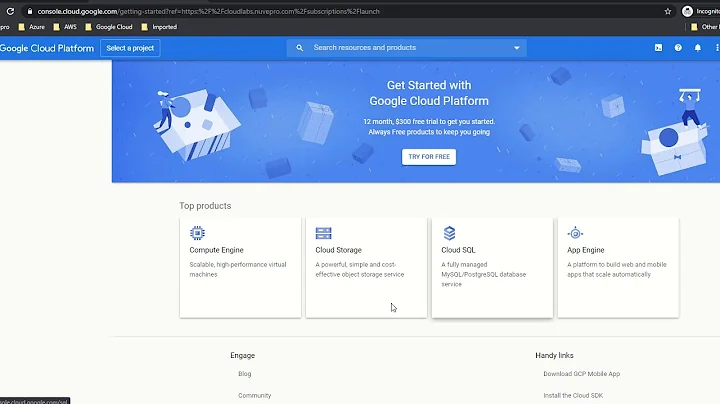The width and height of the screenshot is (720, 404).
Task: Click the Google Cloud Platform logo
Action: 47,48
